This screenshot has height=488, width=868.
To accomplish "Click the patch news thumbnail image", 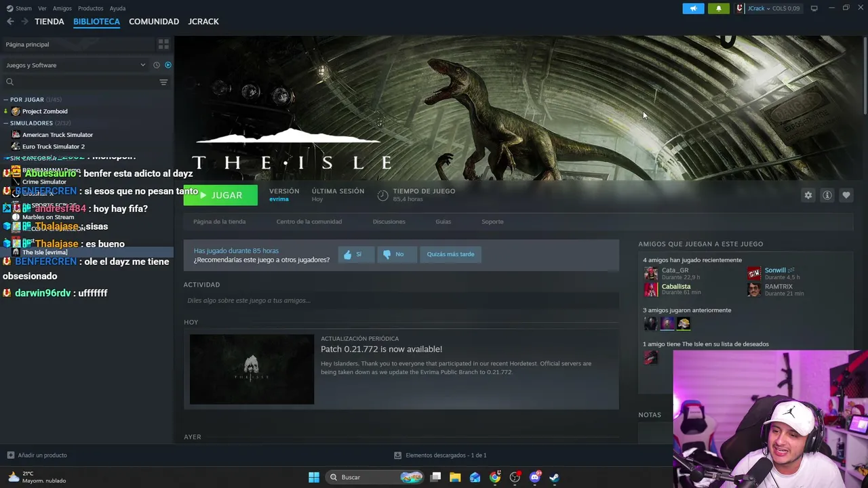I will [252, 369].
